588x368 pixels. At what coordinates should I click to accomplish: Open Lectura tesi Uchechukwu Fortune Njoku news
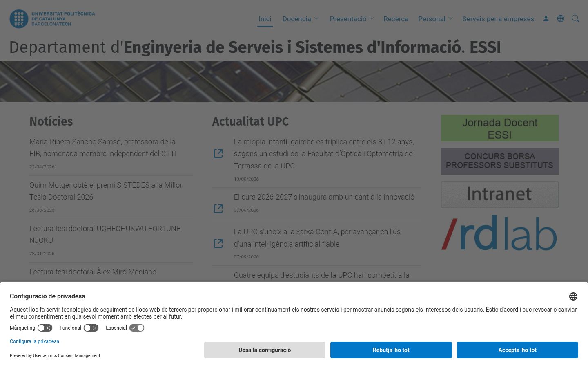point(105,234)
